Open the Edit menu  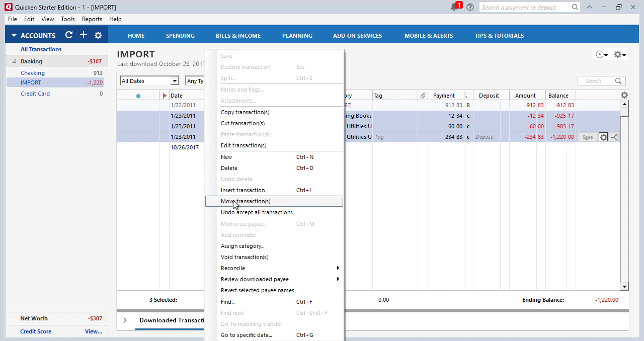pos(29,19)
